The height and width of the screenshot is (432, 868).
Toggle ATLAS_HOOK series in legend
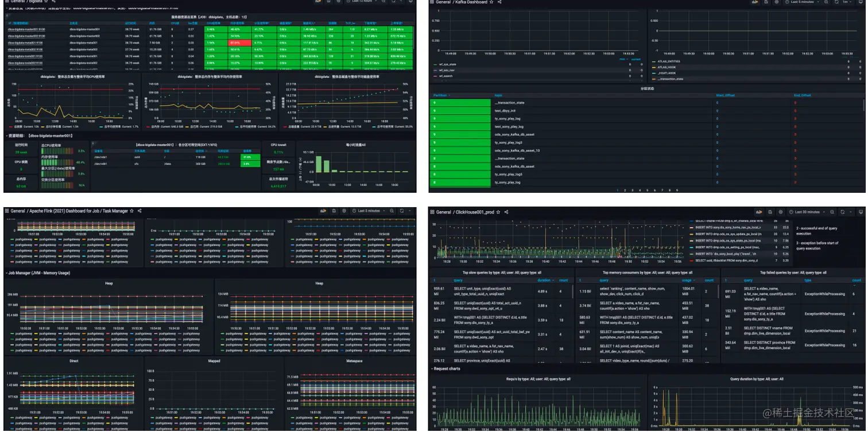(665, 68)
